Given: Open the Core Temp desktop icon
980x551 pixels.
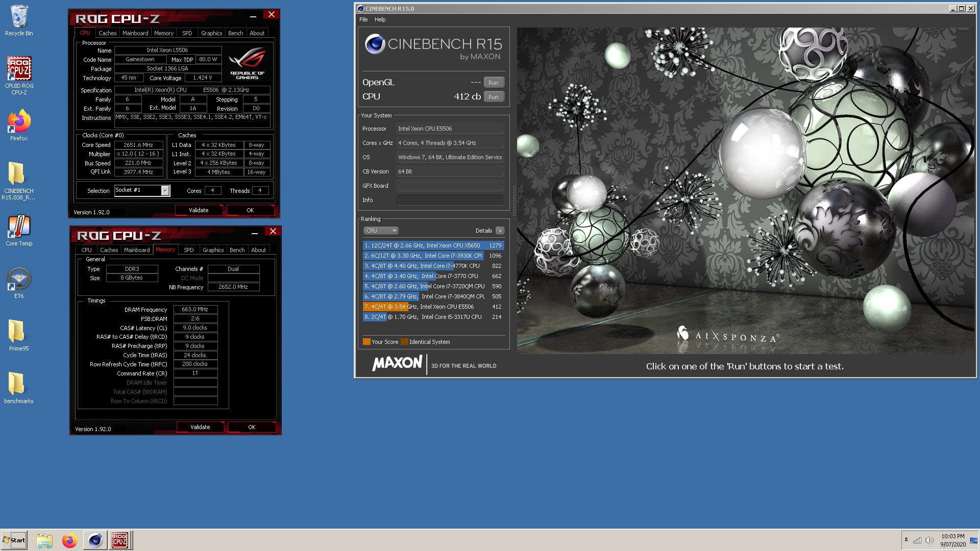Looking at the screenshot, I should pos(19,231).
